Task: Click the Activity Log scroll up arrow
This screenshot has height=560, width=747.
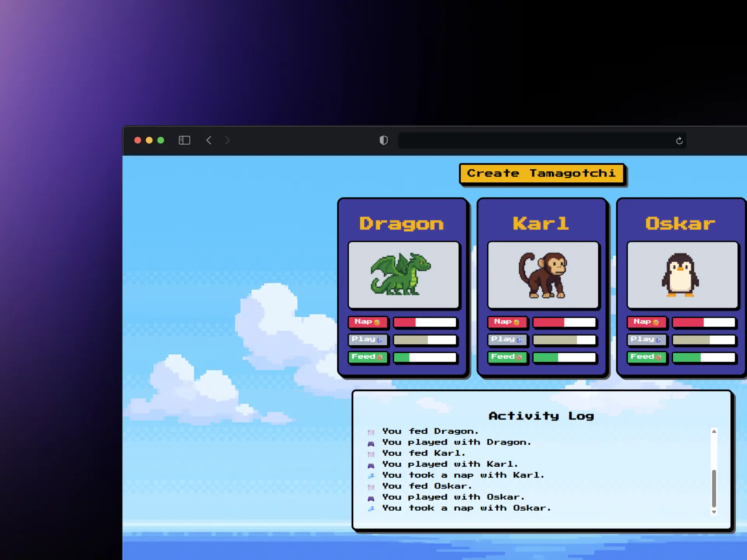Action: pyautogui.click(x=714, y=431)
